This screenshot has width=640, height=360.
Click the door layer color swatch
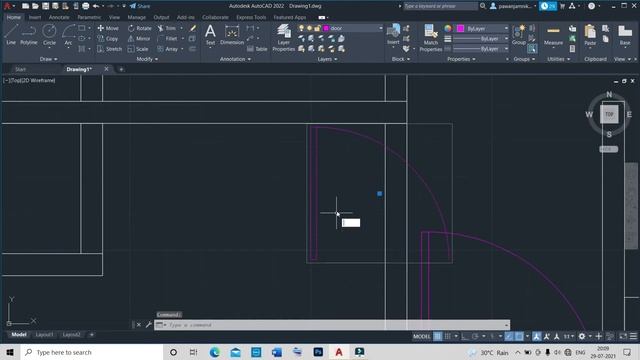tap(326, 28)
